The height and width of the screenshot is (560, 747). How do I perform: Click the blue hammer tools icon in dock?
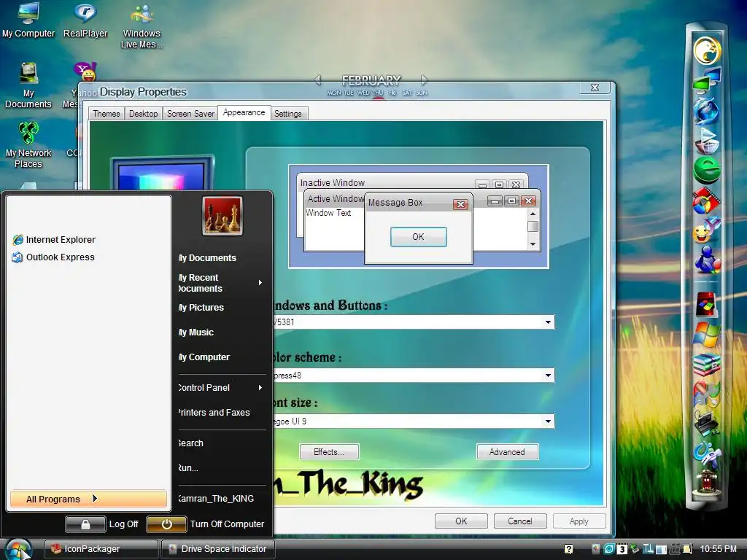pyautogui.click(x=707, y=453)
